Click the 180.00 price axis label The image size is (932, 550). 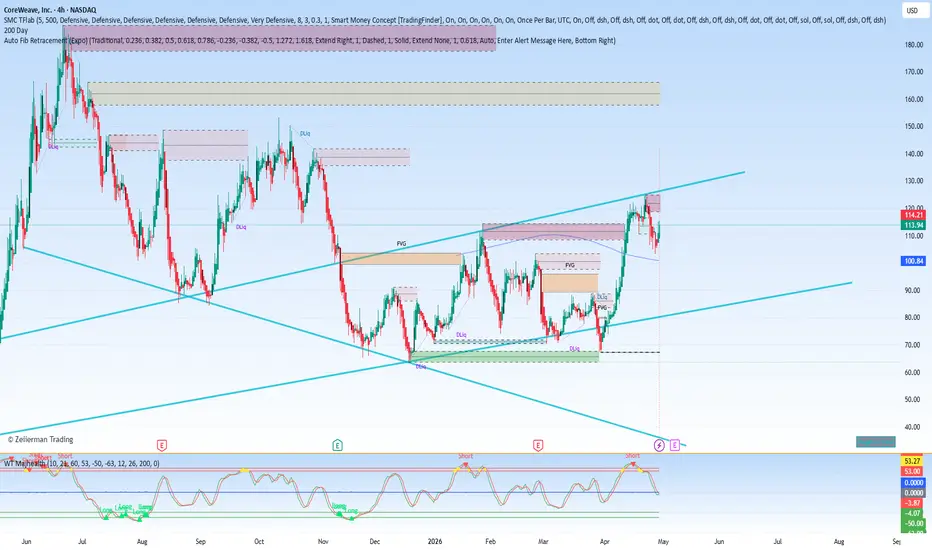(914, 45)
